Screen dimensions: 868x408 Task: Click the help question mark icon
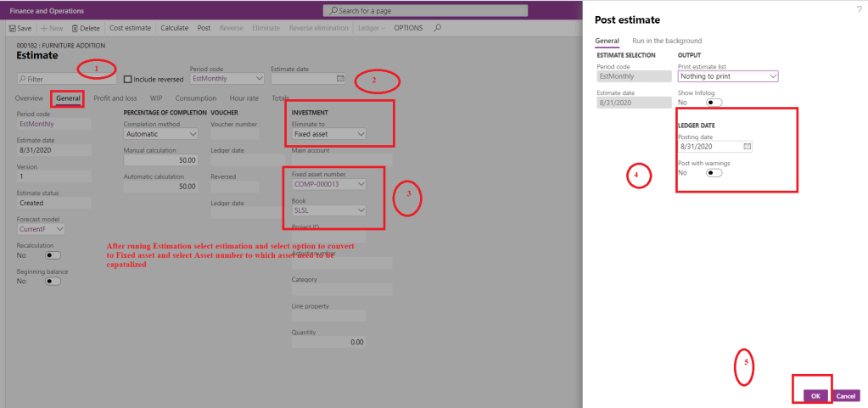pos(858,8)
